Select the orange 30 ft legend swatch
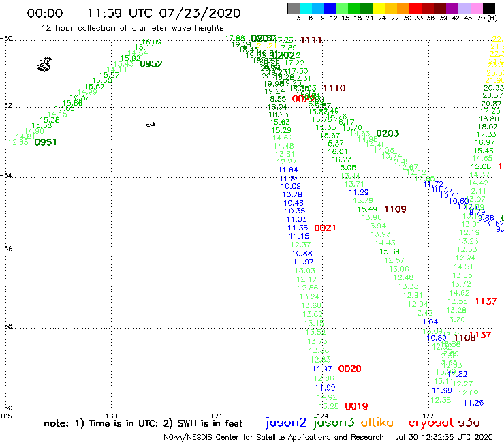Image resolution: width=504 pixels, height=443 pixels. pos(403,9)
